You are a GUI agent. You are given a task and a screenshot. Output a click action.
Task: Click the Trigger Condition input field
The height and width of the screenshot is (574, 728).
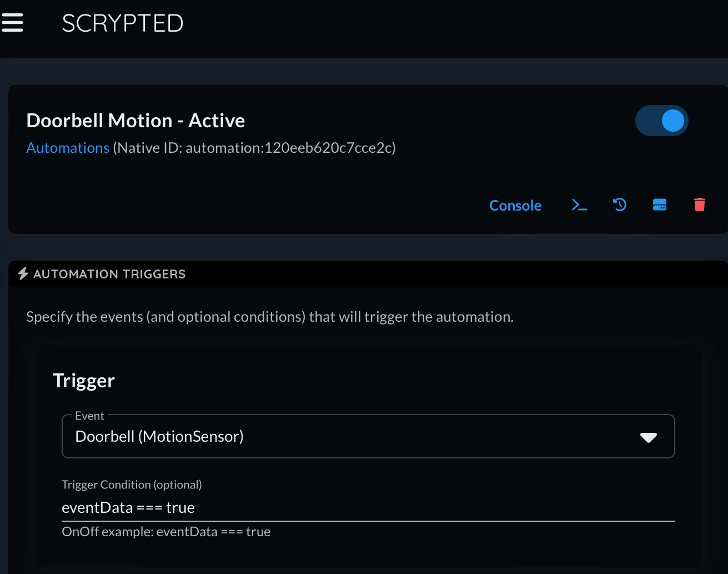[368, 507]
